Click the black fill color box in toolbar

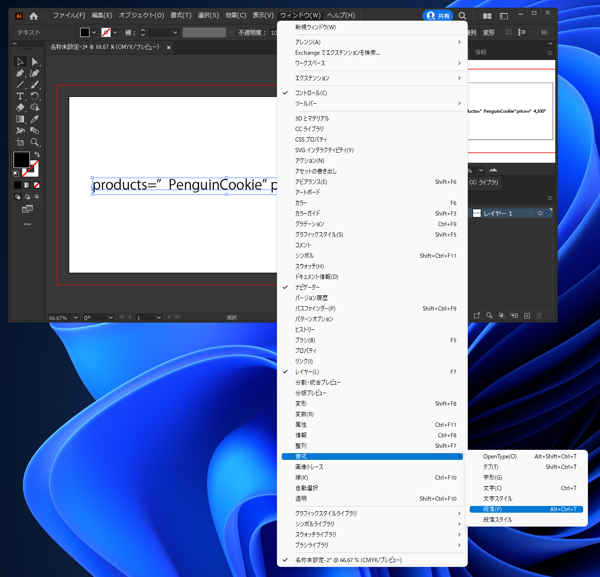click(21, 160)
